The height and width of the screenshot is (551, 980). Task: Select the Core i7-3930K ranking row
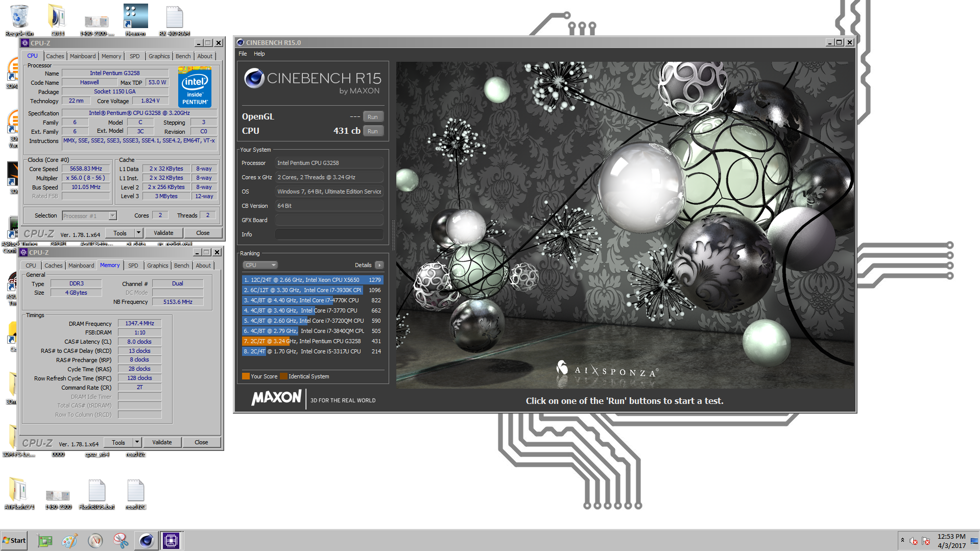click(313, 290)
